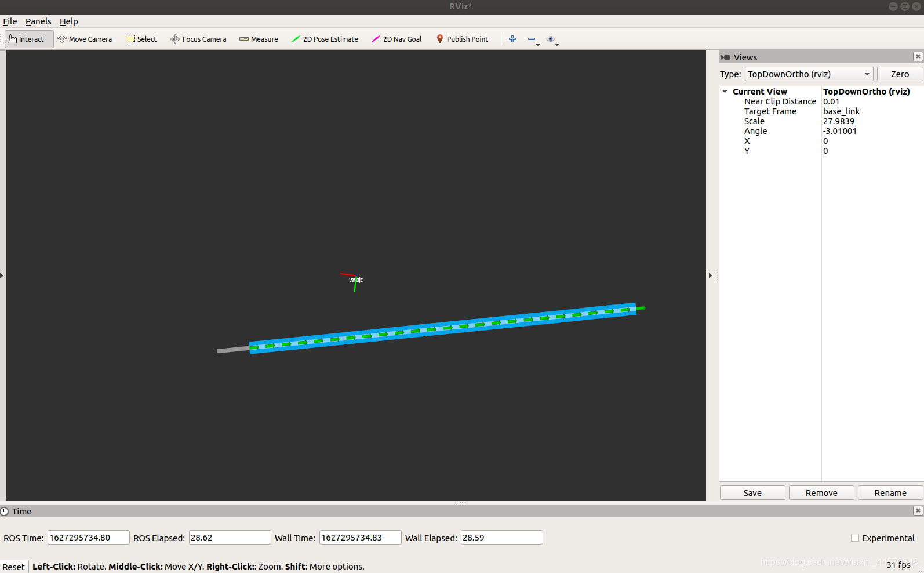Click the Rename view button
924x573 pixels.
coord(890,493)
